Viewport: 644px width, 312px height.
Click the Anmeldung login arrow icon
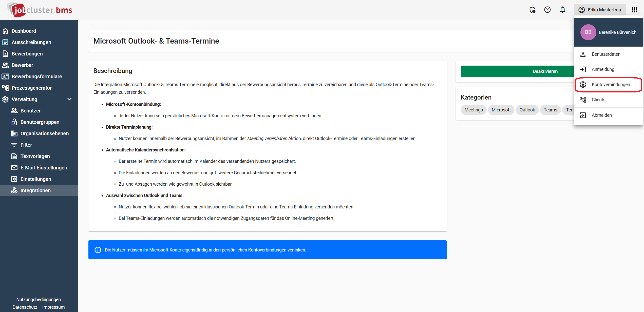(x=583, y=69)
